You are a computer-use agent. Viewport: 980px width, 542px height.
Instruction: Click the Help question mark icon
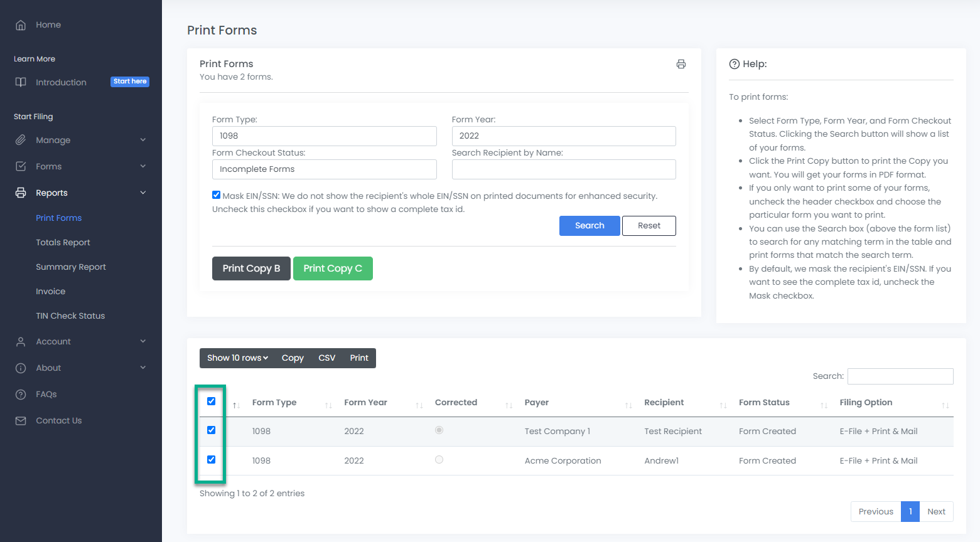pyautogui.click(x=734, y=64)
